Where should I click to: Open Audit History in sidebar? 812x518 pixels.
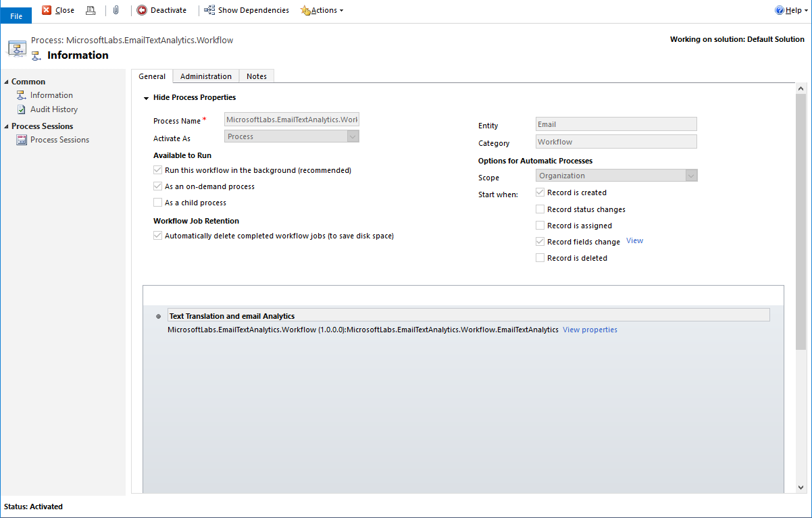tap(54, 109)
